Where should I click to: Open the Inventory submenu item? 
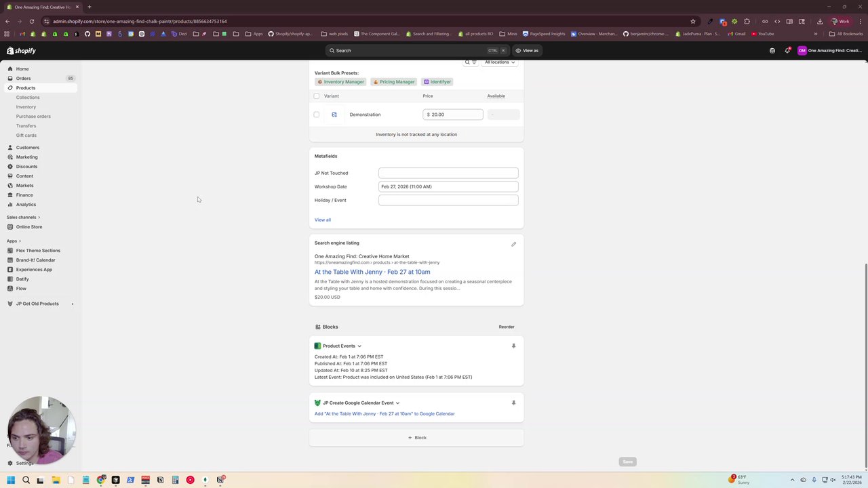[26, 107]
